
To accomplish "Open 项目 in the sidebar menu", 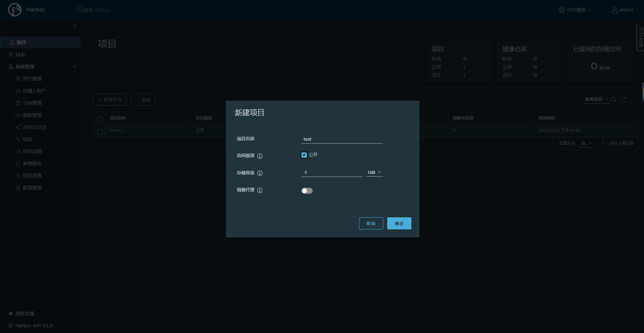I will coord(40,42).
